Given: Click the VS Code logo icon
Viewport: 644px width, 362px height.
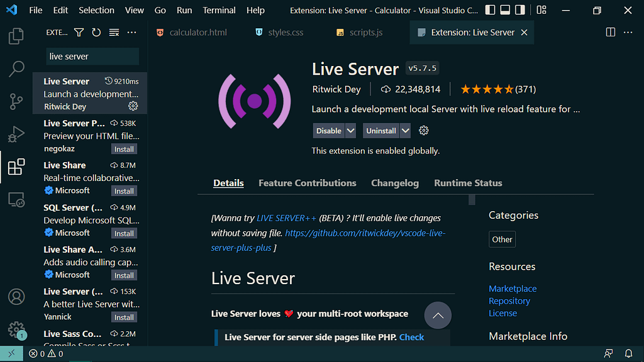Looking at the screenshot, I should 11,10.
